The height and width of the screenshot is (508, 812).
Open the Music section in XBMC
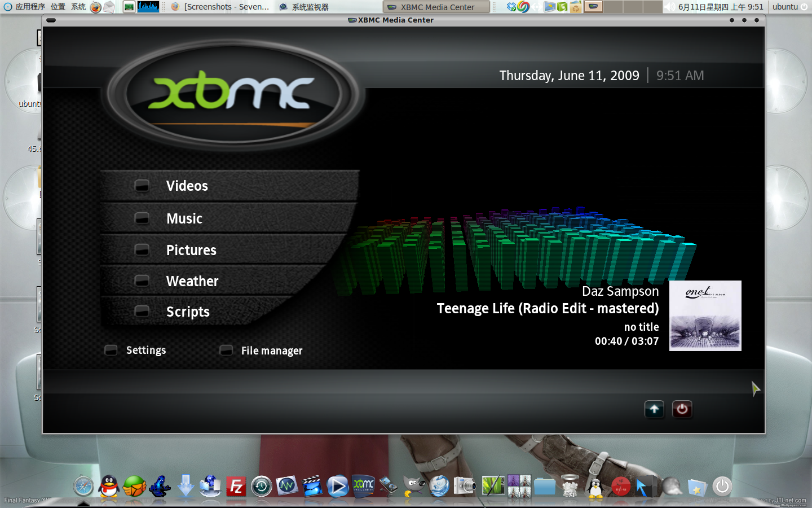pos(228,218)
